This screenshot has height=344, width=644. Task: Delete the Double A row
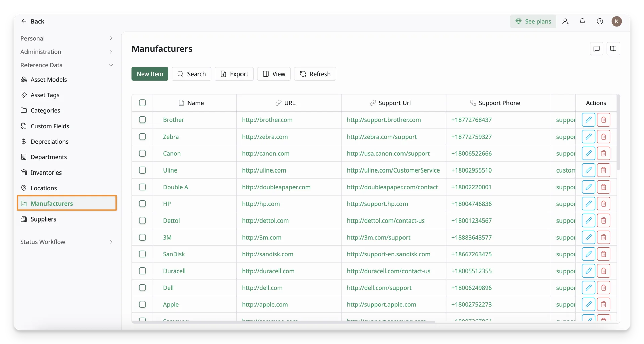603,187
